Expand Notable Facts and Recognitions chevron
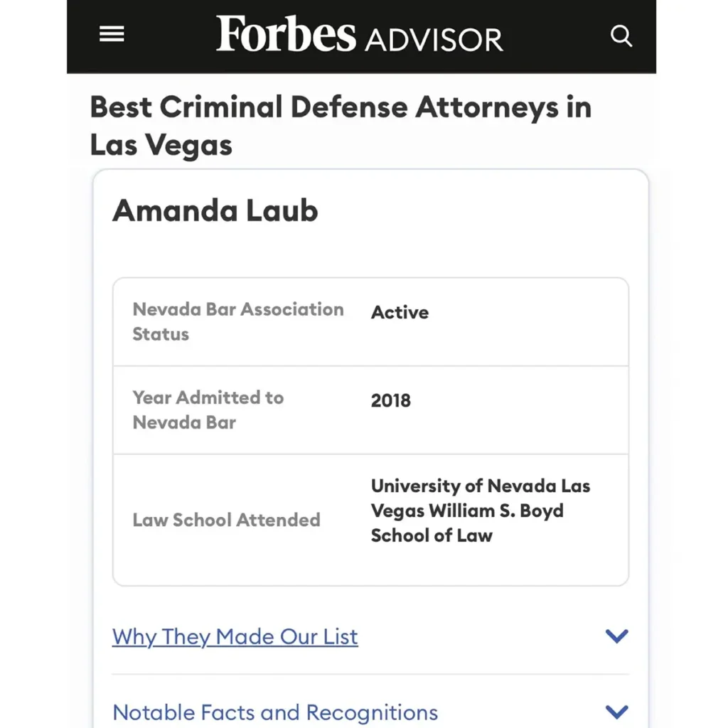 [x=616, y=711]
